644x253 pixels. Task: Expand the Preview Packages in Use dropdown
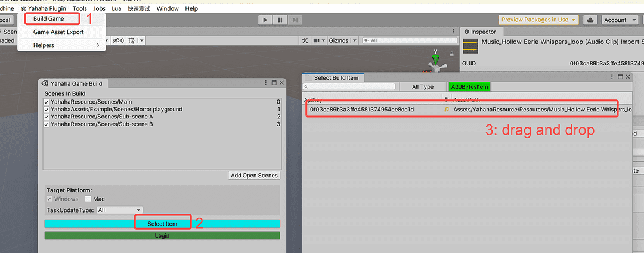pyautogui.click(x=539, y=20)
